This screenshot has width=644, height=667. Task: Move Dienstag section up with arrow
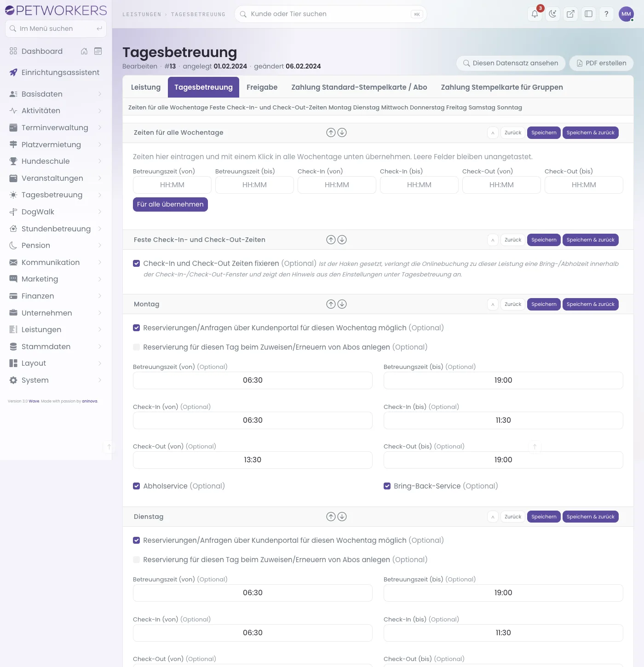click(331, 517)
